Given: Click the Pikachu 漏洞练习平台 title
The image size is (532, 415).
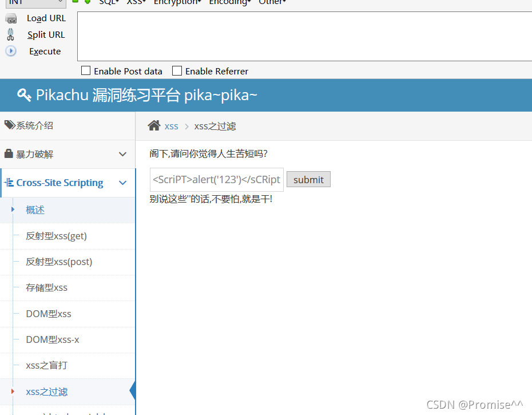Looking at the screenshot, I should [146, 95].
